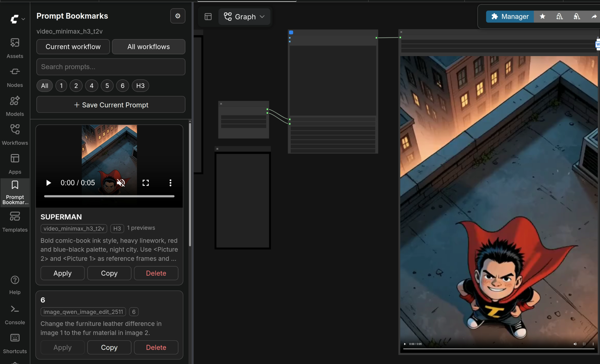
Task: Open the Console panel
Action: (x=15, y=314)
